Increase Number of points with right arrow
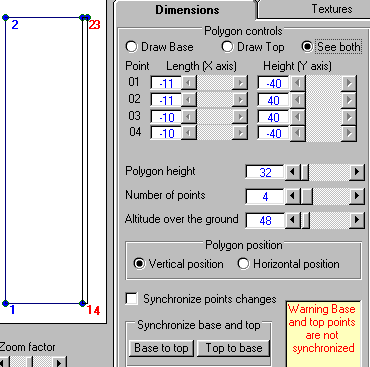The width and height of the screenshot is (370, 367). pos(357,196)
